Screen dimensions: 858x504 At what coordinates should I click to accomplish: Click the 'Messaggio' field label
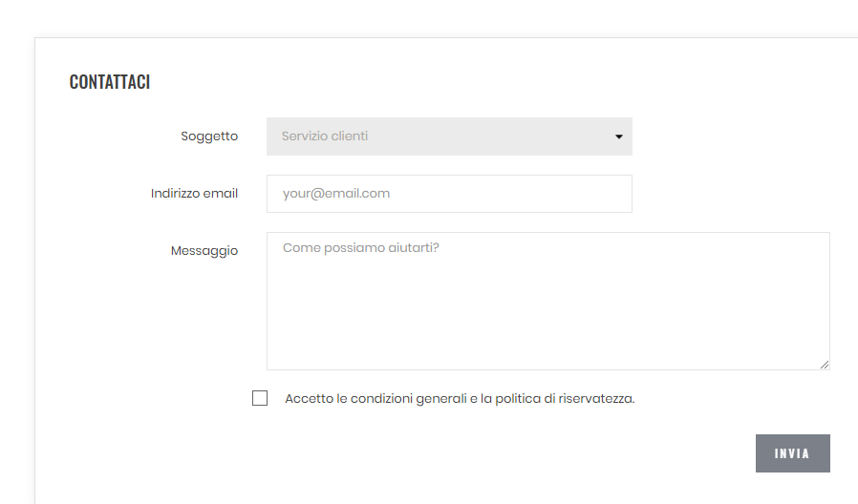[x=204, y=251]
